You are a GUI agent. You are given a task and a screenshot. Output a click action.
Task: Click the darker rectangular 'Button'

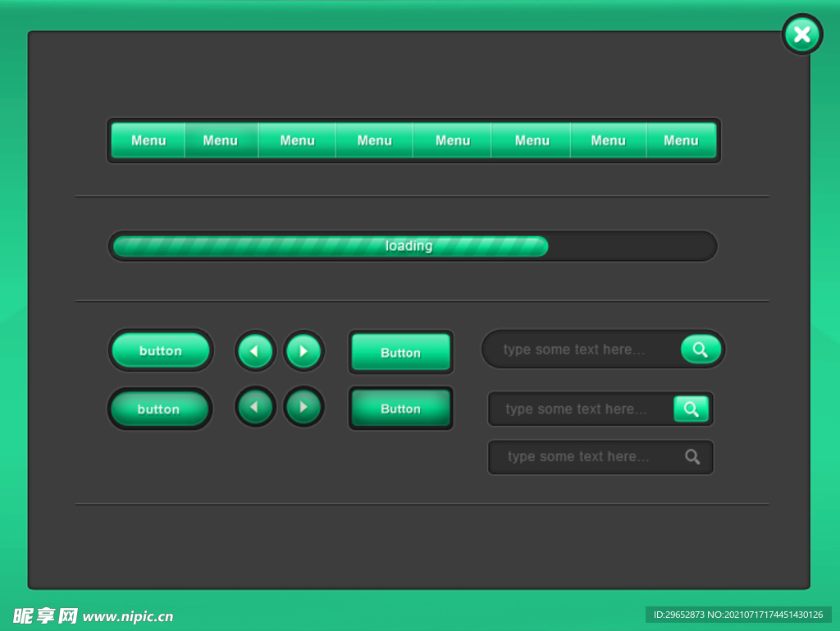pyautogui.click(x=400, y=408)
